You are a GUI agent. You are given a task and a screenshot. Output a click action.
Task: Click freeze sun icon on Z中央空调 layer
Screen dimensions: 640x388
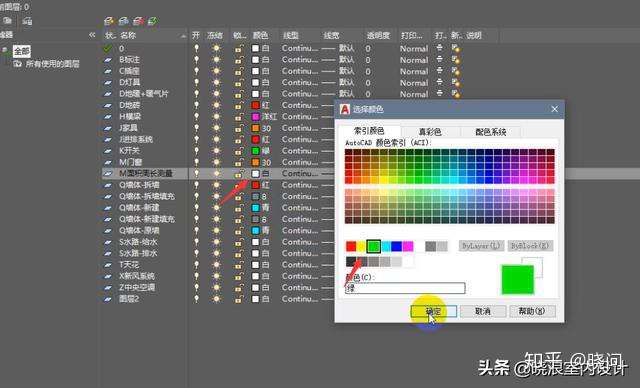(216, 287)
